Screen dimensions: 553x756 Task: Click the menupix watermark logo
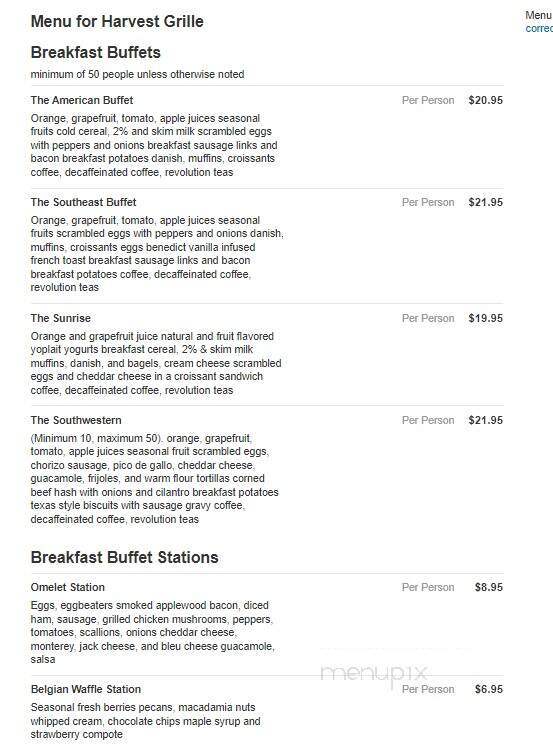(x=374, y=674)
